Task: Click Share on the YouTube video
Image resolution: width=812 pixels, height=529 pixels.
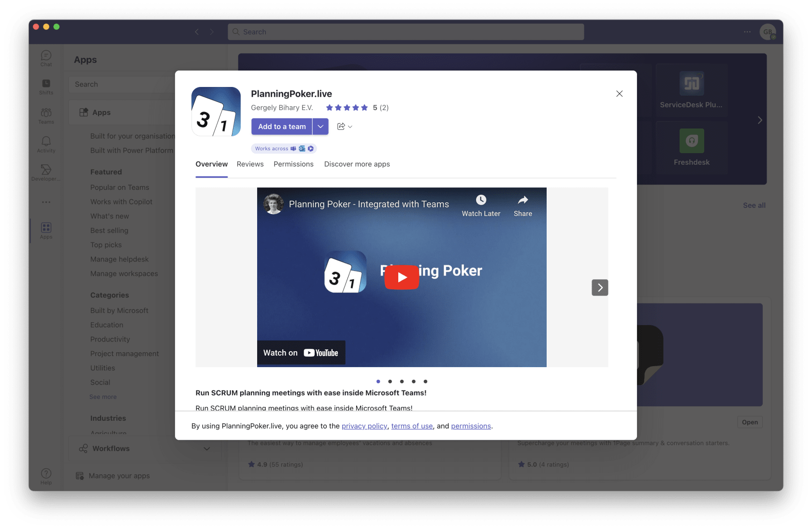Action: click(x=522, y=206)
